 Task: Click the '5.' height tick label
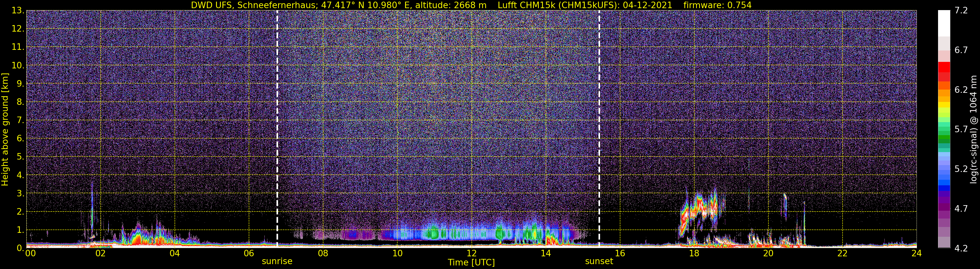pos(20,157)
